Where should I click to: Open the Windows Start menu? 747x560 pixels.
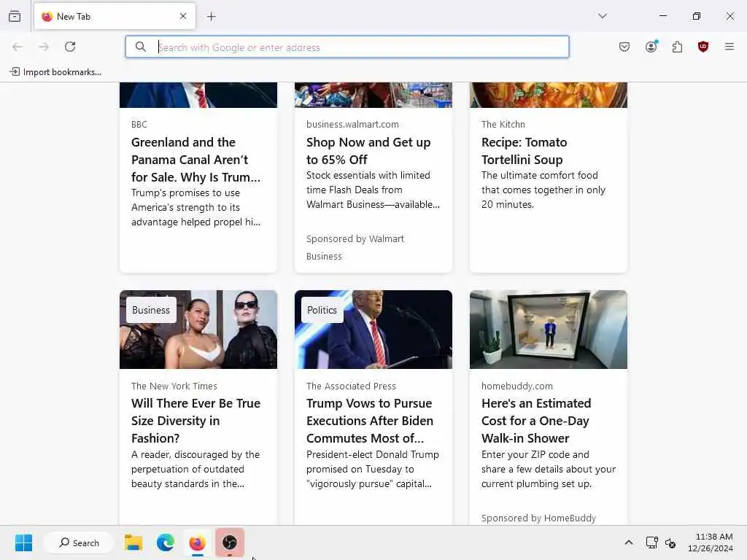(x=23, y=542)
